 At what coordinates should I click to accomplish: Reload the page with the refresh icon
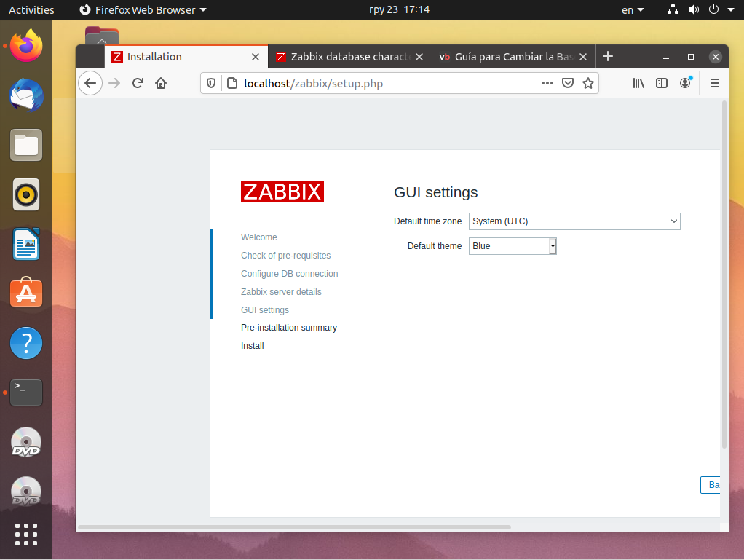(x=138, y=84)
